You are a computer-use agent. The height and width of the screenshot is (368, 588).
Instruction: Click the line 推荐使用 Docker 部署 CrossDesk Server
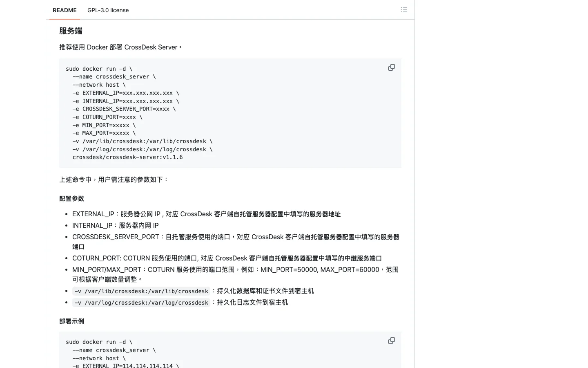(120, 47)
